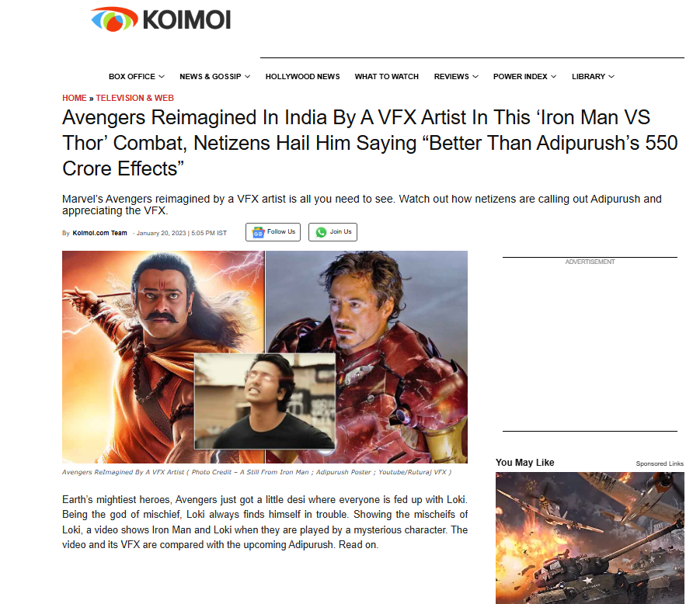This screenshot has height=604, width=700.
Task: Open the Library dropdown chevron
Action: [611, 77]
